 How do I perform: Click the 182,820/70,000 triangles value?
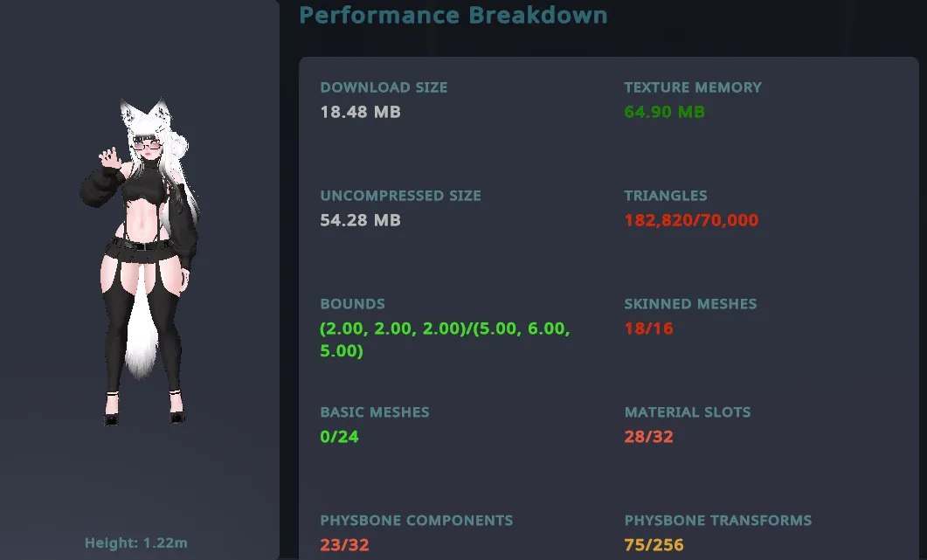pos(691,220)
